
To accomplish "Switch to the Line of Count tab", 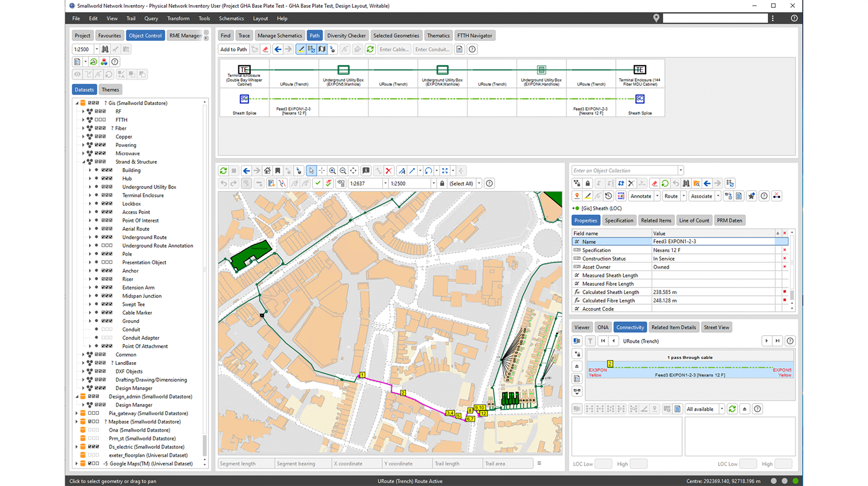I will tap(694, 221).
